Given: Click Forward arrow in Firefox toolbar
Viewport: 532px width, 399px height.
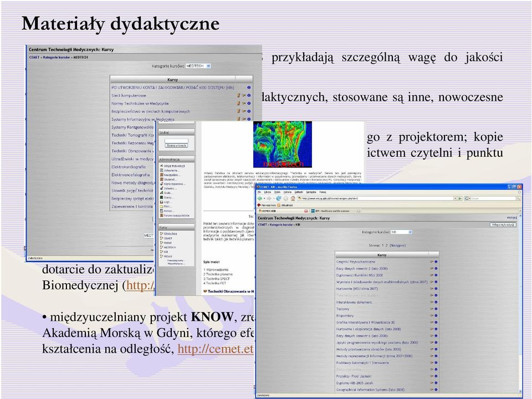Looking at the screenshot, I should point(269,198).
